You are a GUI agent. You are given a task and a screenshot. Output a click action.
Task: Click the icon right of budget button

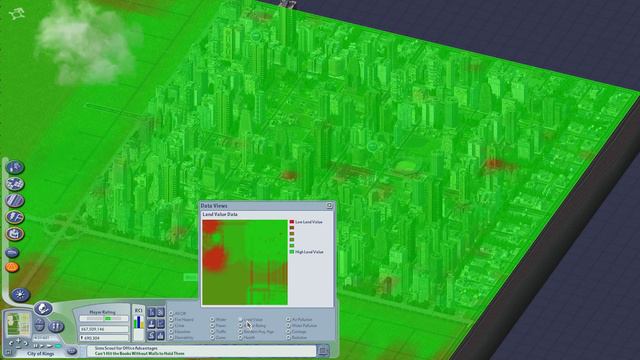pos(161,312)
